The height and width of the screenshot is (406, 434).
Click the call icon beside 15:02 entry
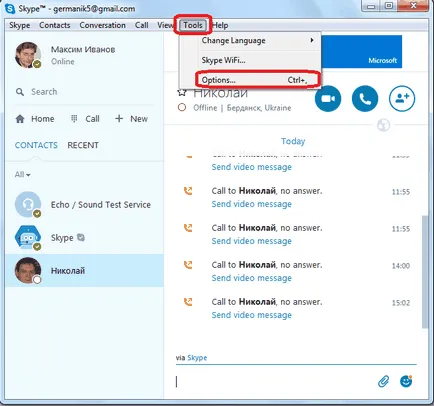(188, 302)
